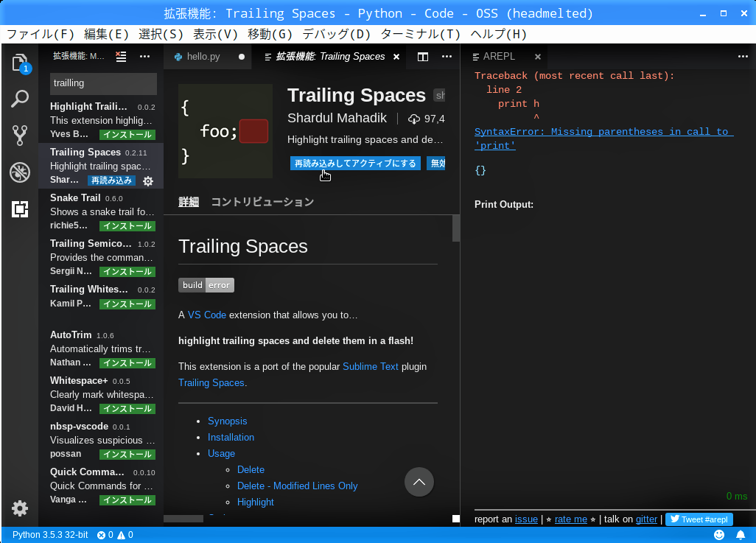Open the 選択(S) menu
The width and height of the screenshot is (756, 543).
click(161, 34)
